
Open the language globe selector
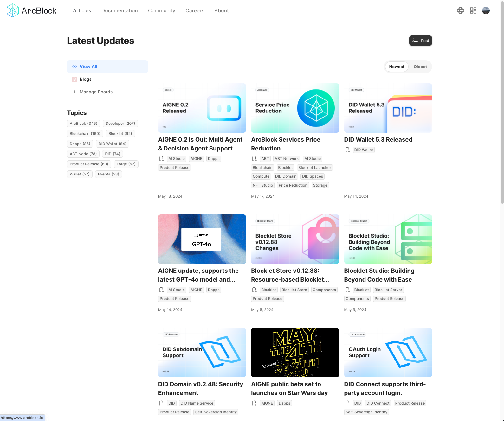click(460, 10)
